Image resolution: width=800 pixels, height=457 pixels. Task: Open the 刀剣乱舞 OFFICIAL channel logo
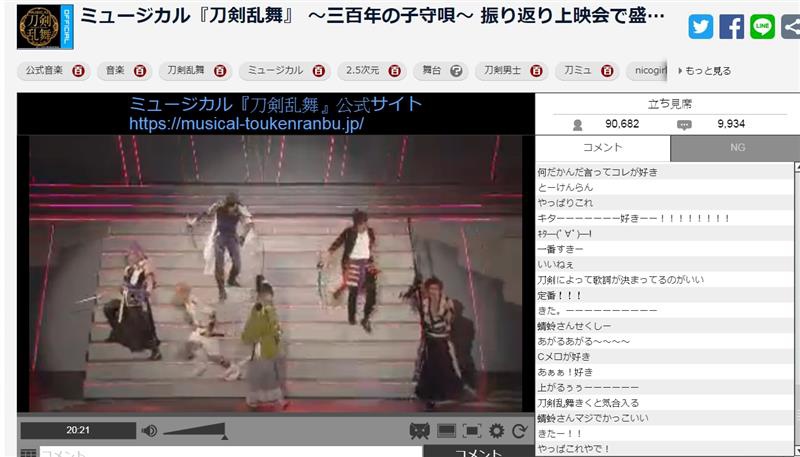click(x=45, y=27)
